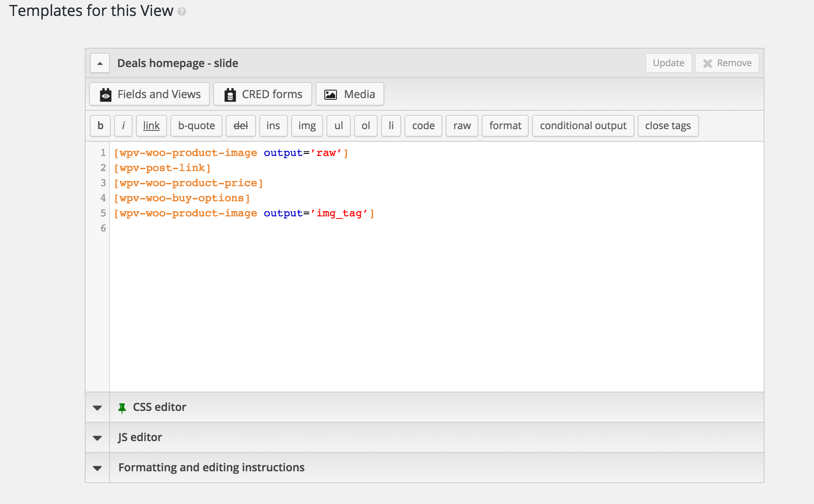Expand the JS editor section
814x504 pixels.
[x=97, y=438]
